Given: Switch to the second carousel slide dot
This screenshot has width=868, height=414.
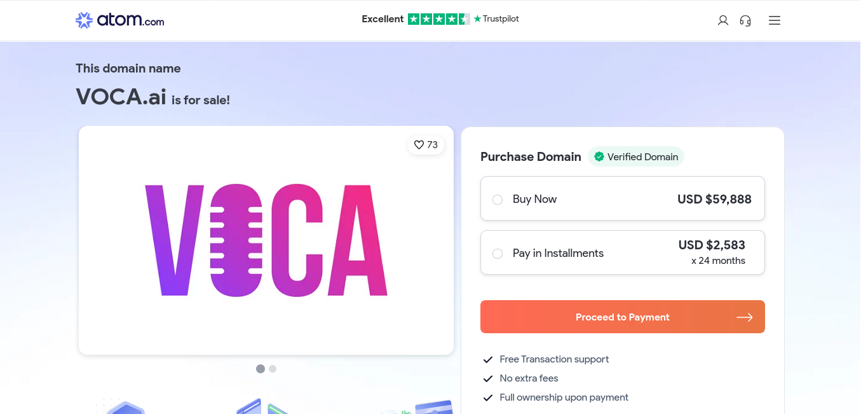Looking at the screenshot, I should 273,369.
